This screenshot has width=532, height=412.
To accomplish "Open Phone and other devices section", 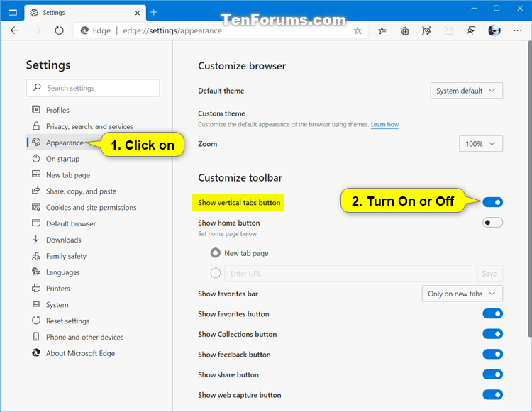I will (x=85, y=337).
